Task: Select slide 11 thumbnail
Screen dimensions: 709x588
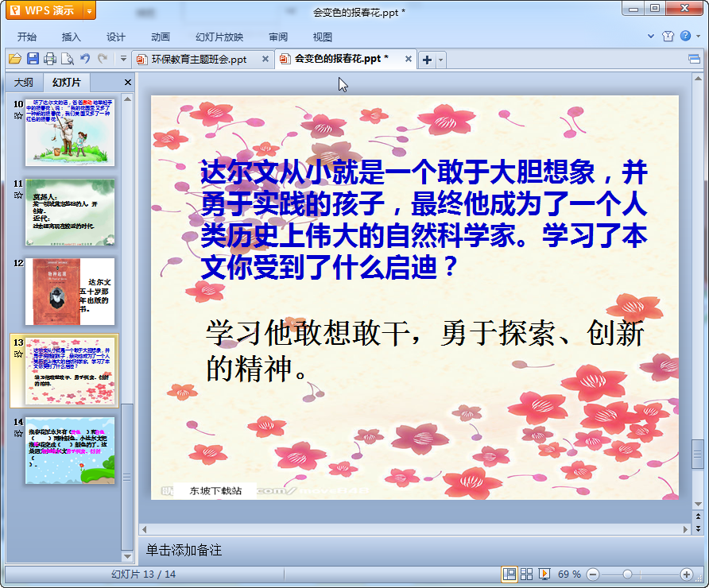Action: (x=70, y=212)
